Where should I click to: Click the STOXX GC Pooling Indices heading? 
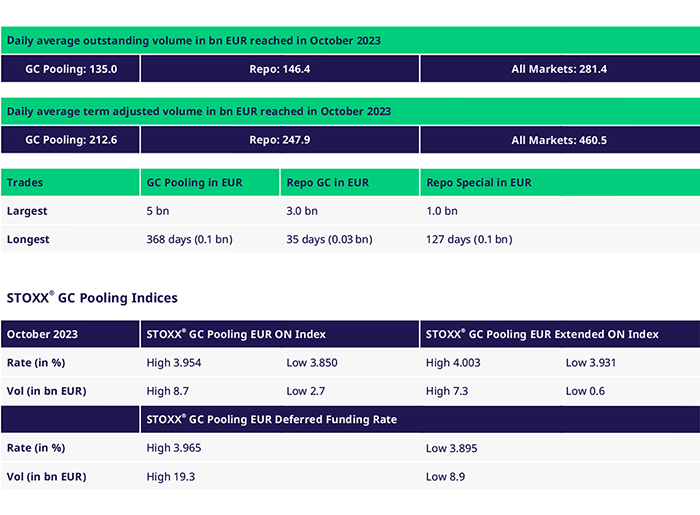click(x=92, y=298)
